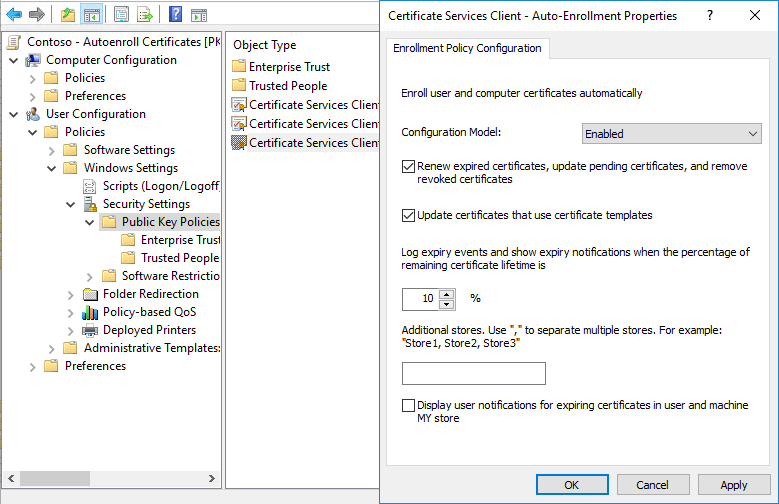
Task: Click the Additional stores text field
Action: (x=473, y=373)
